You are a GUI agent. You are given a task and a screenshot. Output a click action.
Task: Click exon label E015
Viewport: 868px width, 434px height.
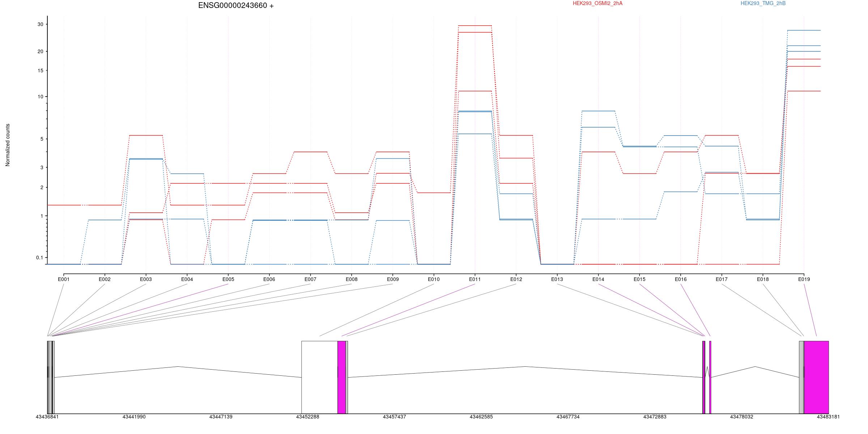(639, 279)
